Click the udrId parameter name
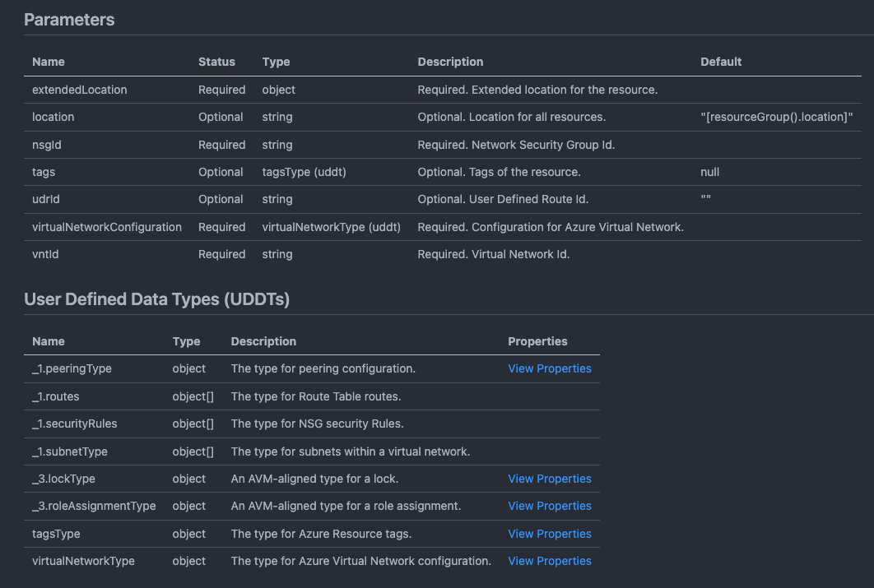 pyautogui.click(x=45, y=199)
